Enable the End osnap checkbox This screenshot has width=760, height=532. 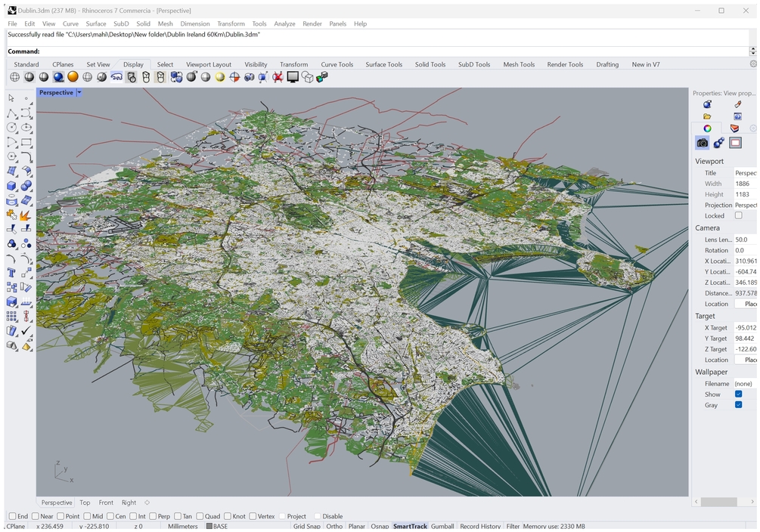(12, 516)
